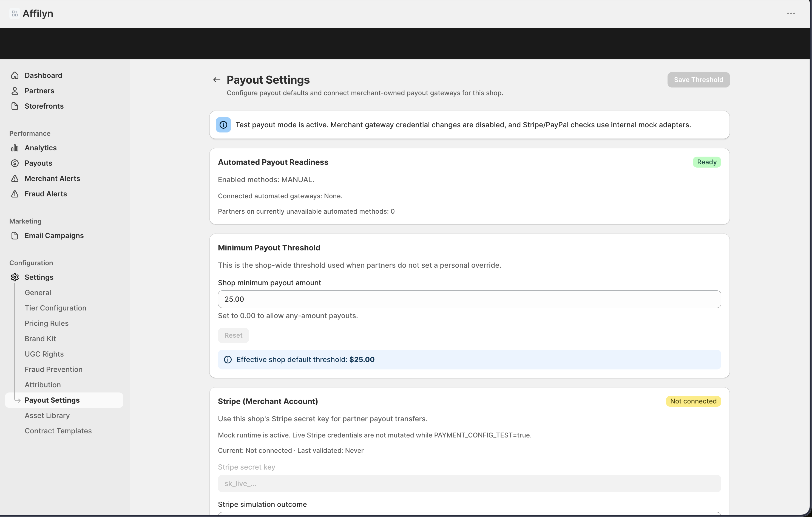The height and width of the screenshot is (517, 812).
Task: Click the Configuration section label
Action: 31,263
